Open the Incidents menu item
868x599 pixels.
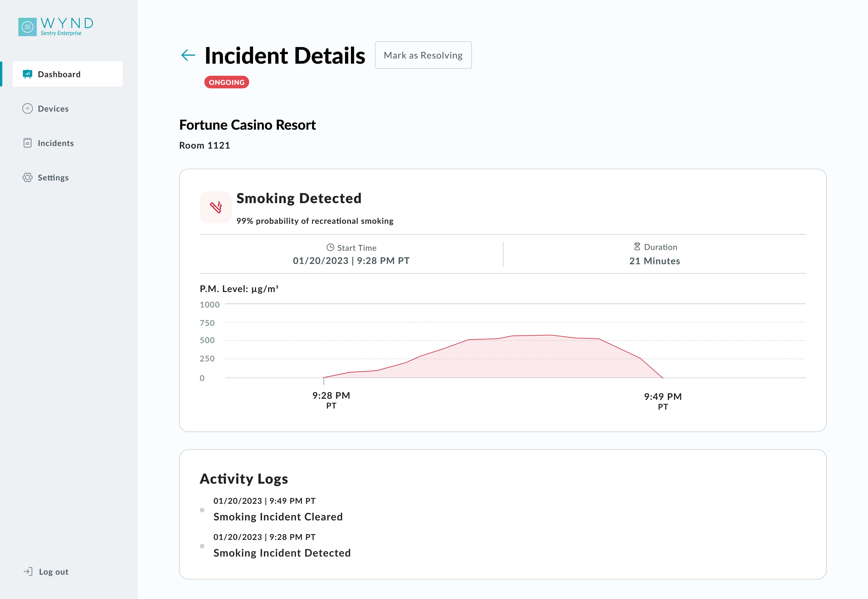(55, 143)
